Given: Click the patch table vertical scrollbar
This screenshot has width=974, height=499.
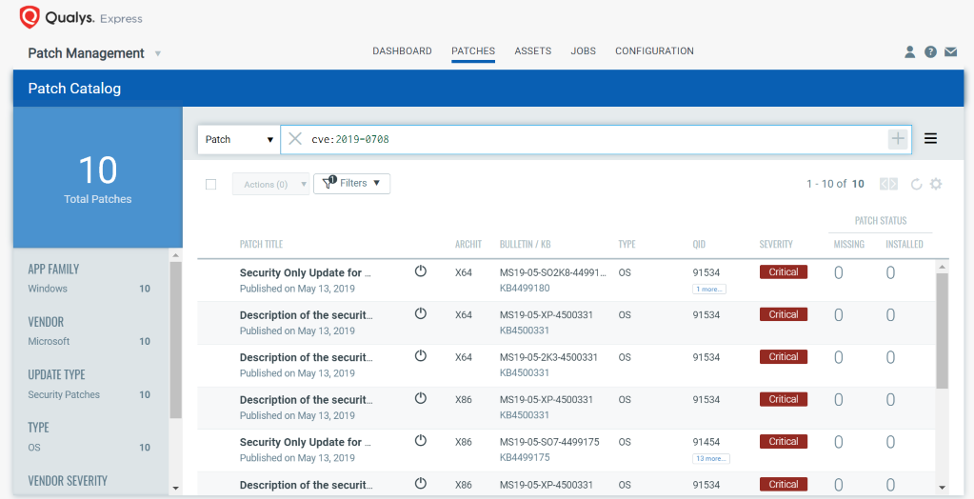Looking at the screenshot, I should [x=942, y=331].
